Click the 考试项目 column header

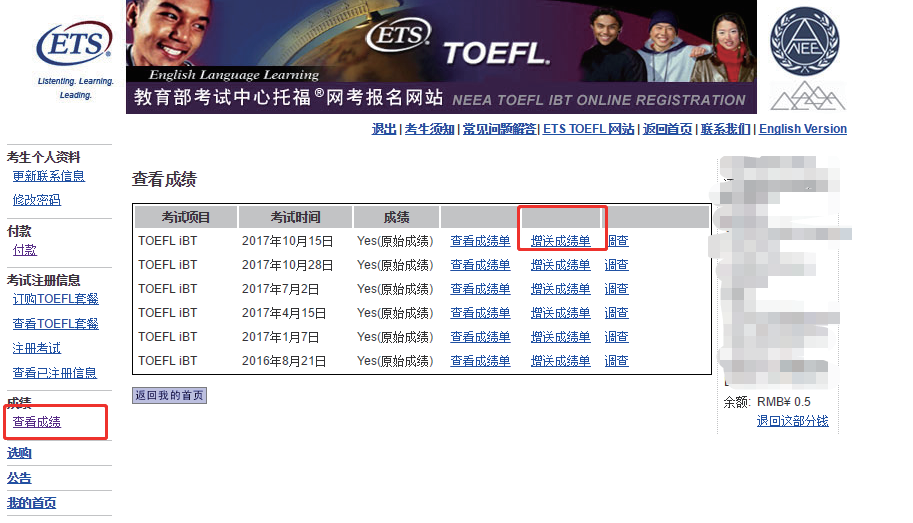pos(186,217)
